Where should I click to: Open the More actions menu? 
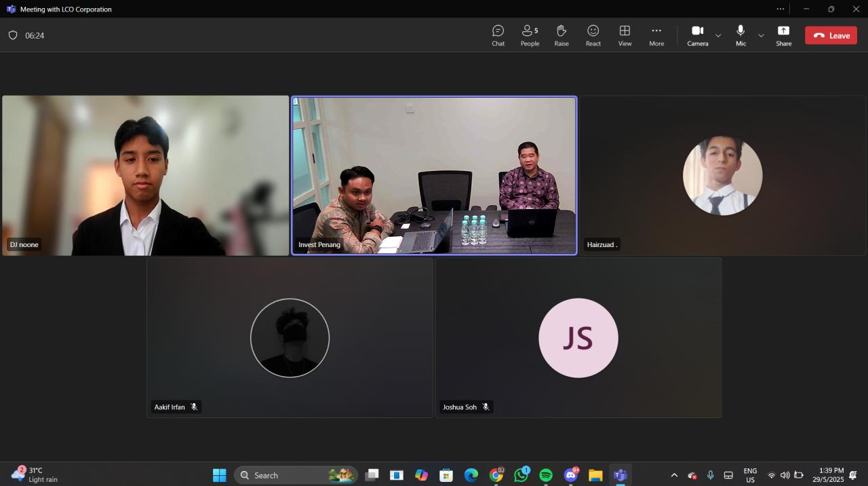coord(656,35)
